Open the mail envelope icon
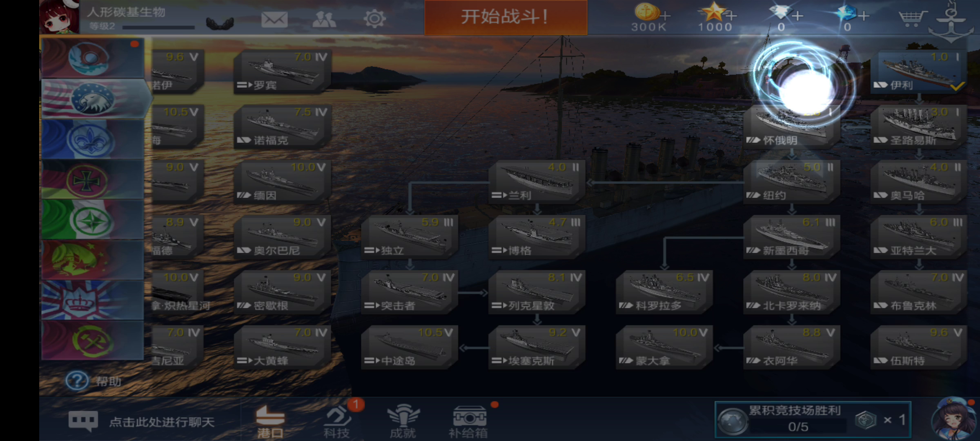Image resolution: width=980 pixels, height=441 pixels. tap(274, 19)
